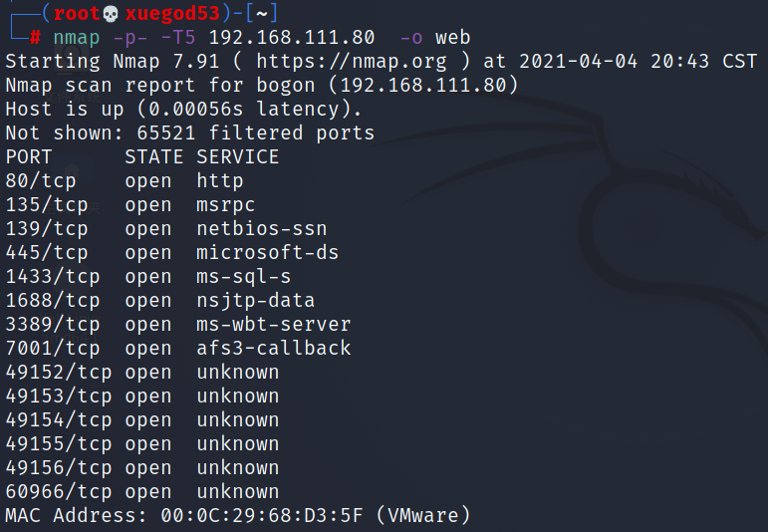Click the netbios-ssn service entry

point(262,229)
